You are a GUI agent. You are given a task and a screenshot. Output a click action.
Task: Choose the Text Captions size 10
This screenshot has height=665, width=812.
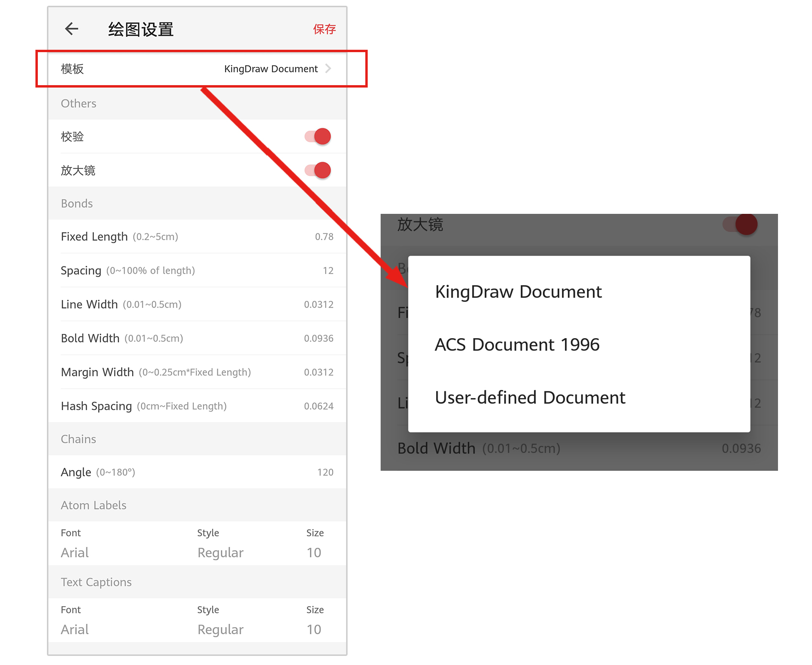(314, 630)
